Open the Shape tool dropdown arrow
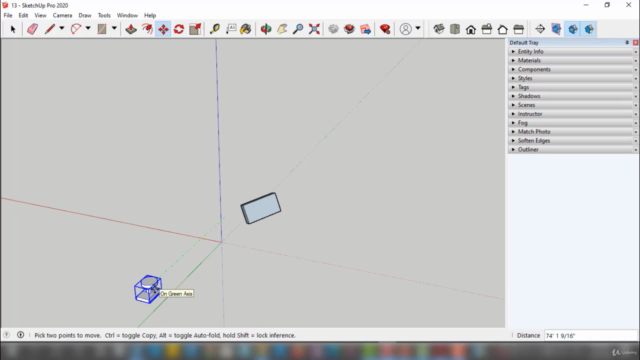The height and width of the screenshot is (360, 640). [114, 29]
